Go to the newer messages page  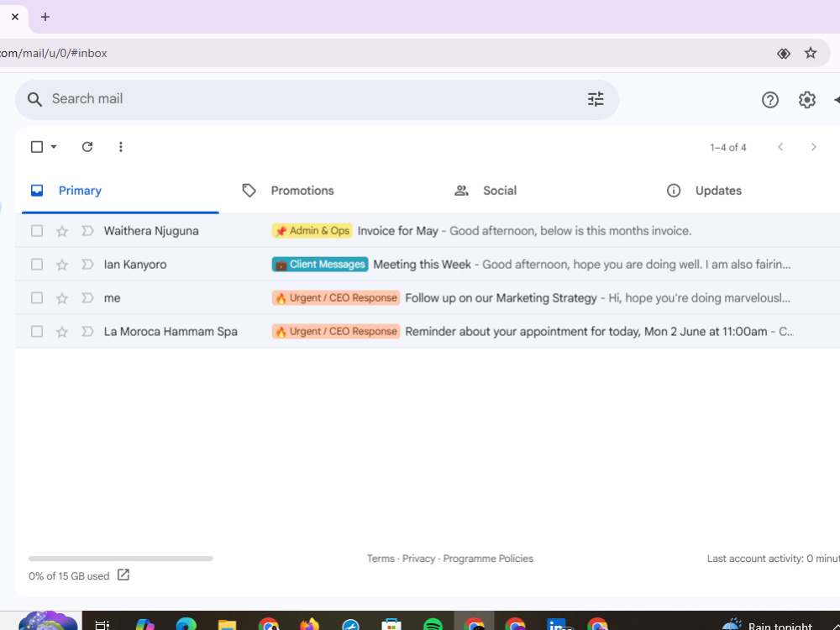point(780,147)
